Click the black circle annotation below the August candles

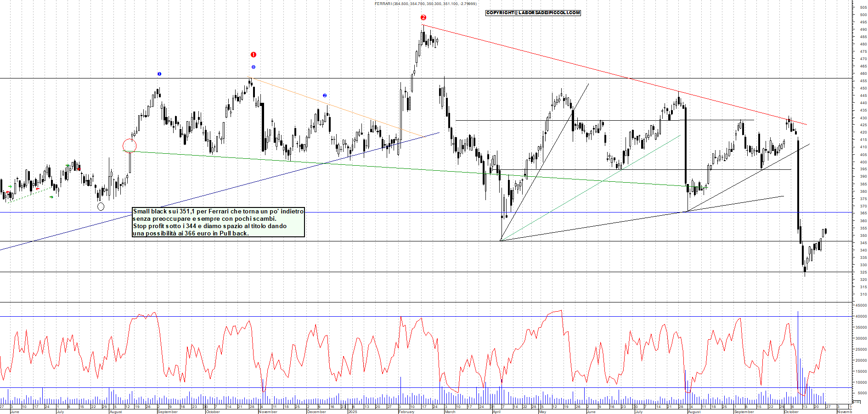pyautogui.click(x=101, y=206)
